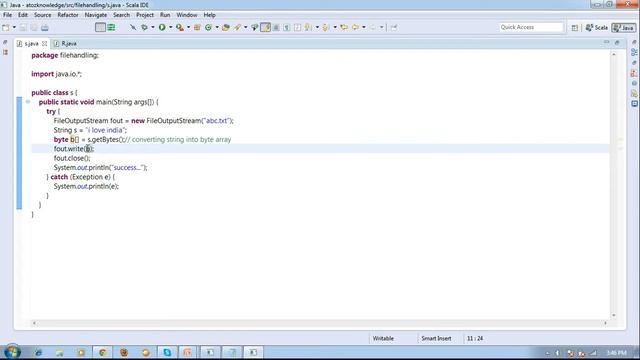The width and height of the screenshot is (640, 360).
Task: Open the Debug dropdown arrow
Action: 153,27
